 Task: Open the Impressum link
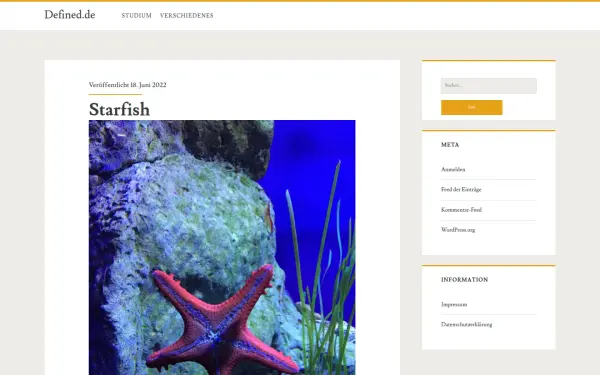click(x=454, y=305)
